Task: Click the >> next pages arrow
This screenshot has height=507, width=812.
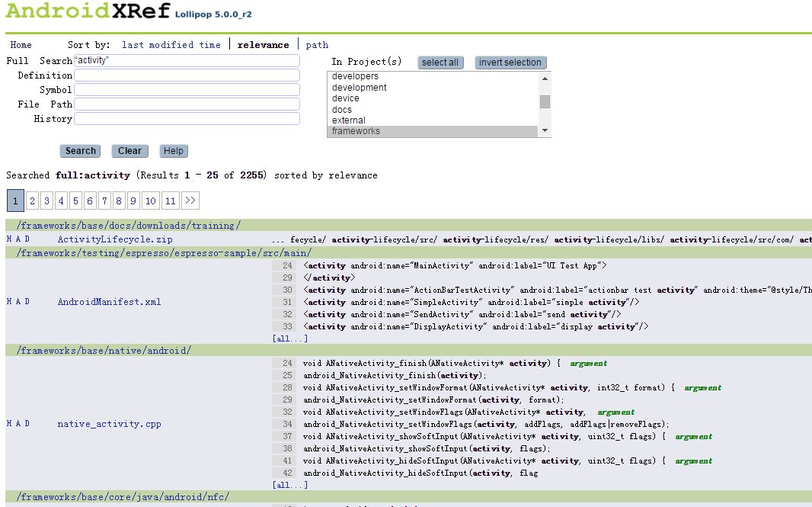Action: click(x=190, y=201)
